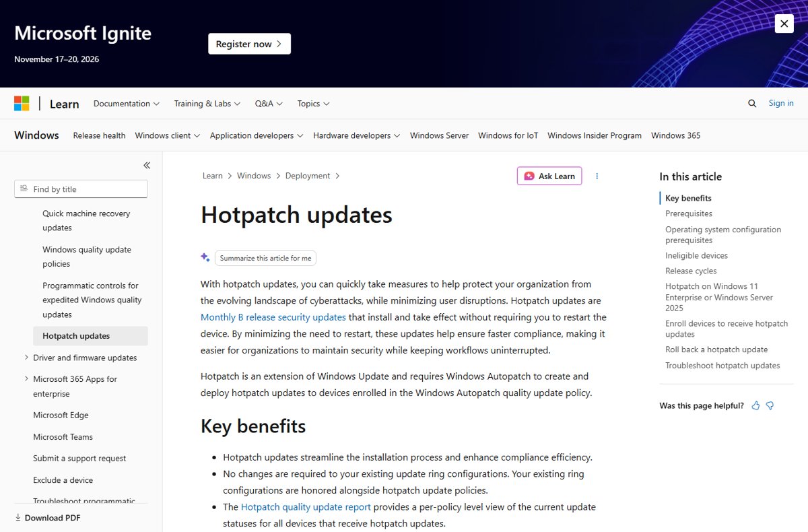The height and width of the screenshot is (532, 808).
Task: Click inside the Find by title field
Action: 81,189
